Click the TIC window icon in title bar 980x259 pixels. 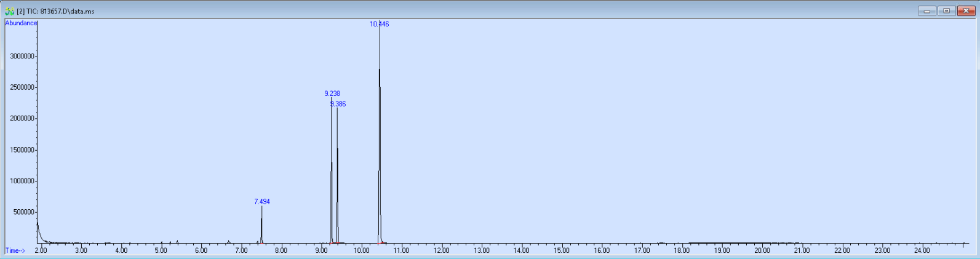[9, 11]
